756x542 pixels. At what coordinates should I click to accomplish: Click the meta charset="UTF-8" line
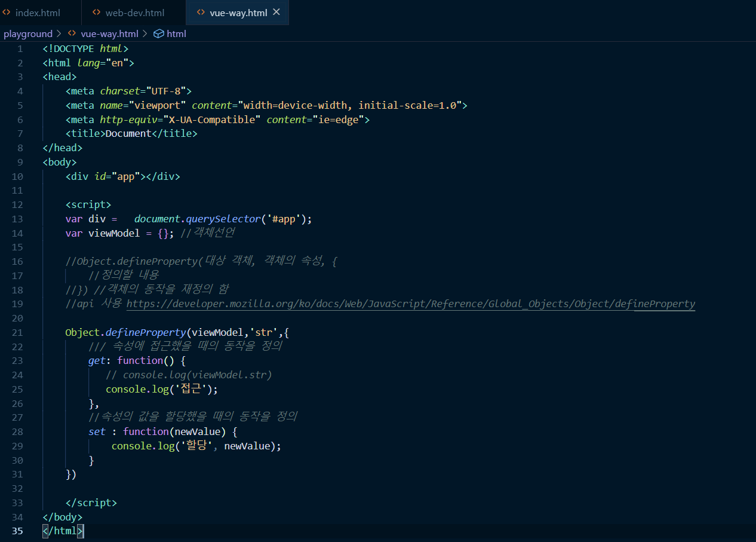(x=128, y=91)
